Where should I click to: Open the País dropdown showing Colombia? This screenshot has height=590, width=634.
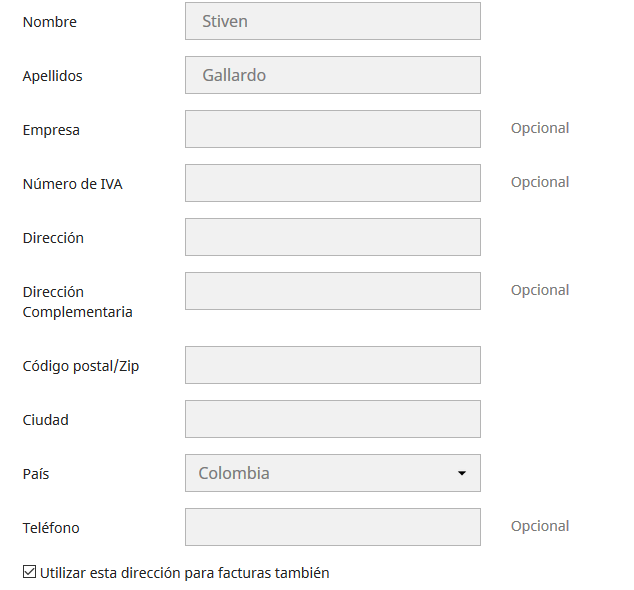click(320, 473)
